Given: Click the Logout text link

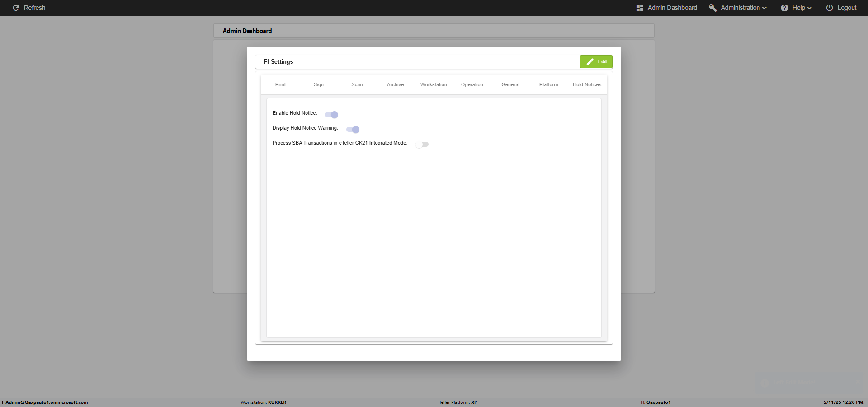Looking at the screenshot, I should [x=847, y=8].
